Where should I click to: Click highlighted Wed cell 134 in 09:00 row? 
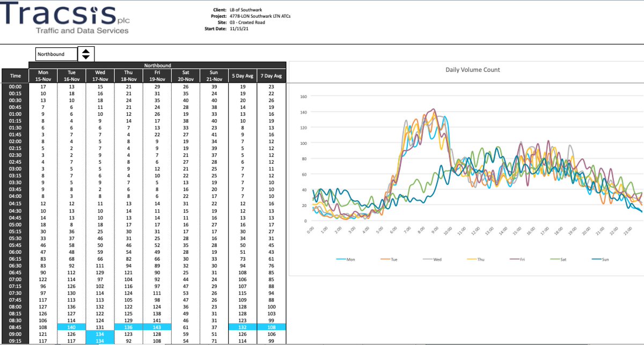[100, 334]
